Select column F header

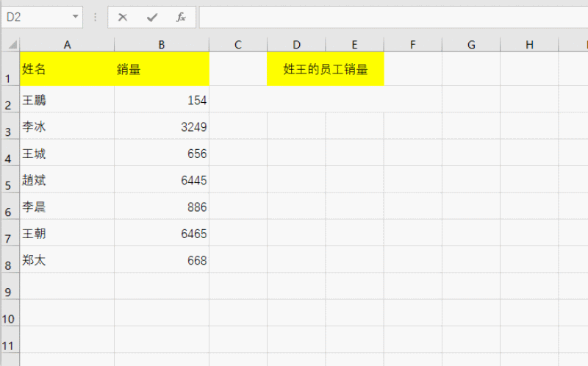coord(413,45)
